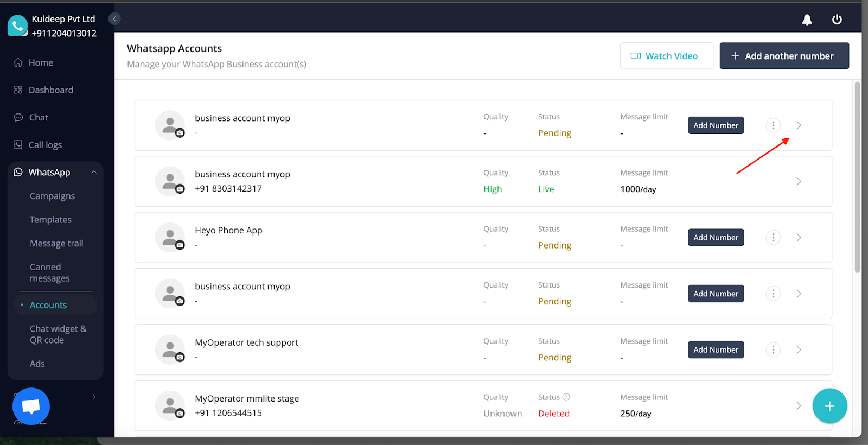868x445 pixels.
Task: Open three-dot menu for MyOperator tech support
Action: coord(773,350)
